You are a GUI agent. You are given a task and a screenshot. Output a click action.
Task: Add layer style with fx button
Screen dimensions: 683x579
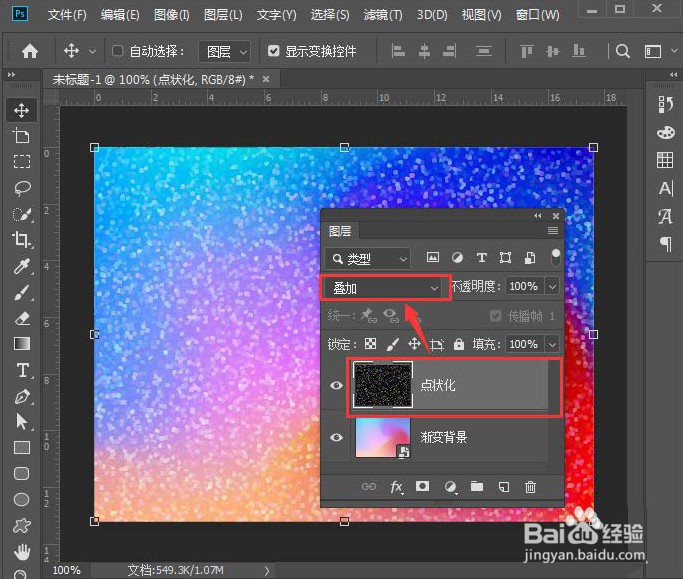point(396,487)
